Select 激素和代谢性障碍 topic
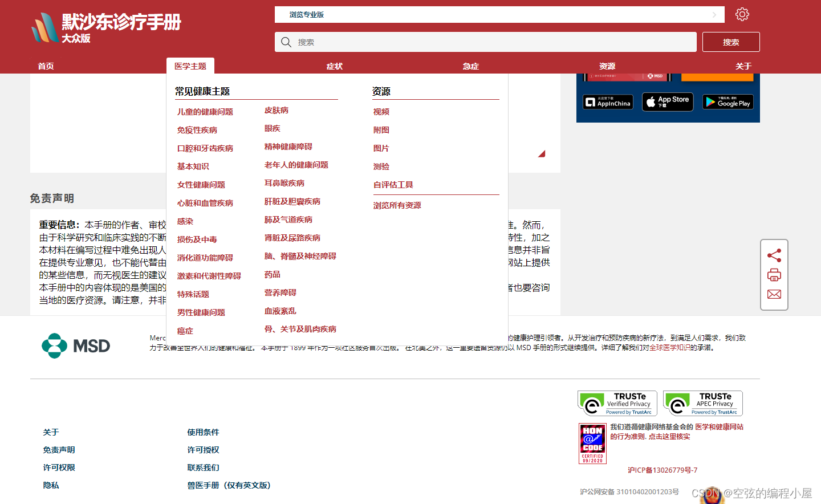This screenshot has width=821, height=504. click(x=209, y=276)
